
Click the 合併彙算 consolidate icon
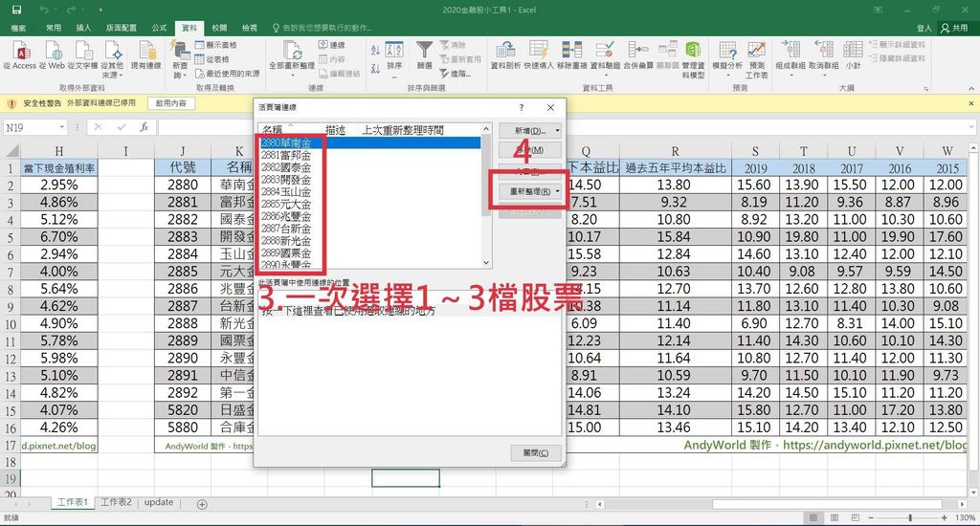[638, 50]
